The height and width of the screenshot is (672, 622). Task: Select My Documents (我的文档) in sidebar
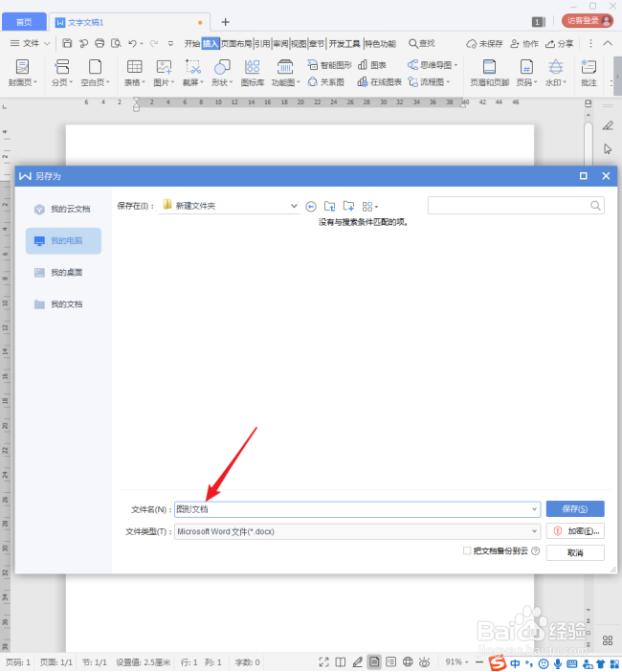pos(63,304)
